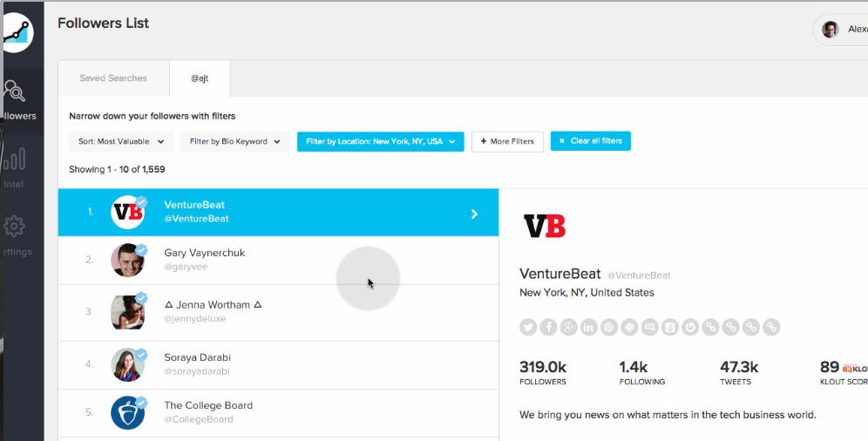Click the AngelList icon in social row

[x=670, y=327]
